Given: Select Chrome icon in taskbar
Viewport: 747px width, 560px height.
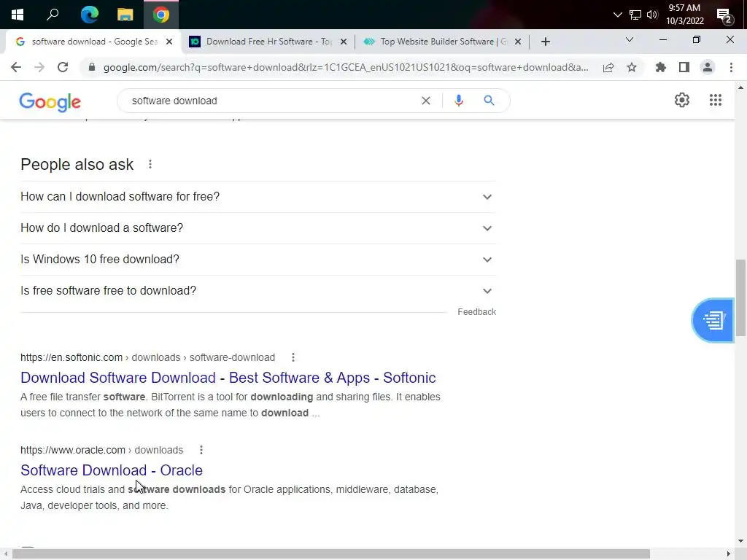Looking at the screenshot, I should point(161,15).
